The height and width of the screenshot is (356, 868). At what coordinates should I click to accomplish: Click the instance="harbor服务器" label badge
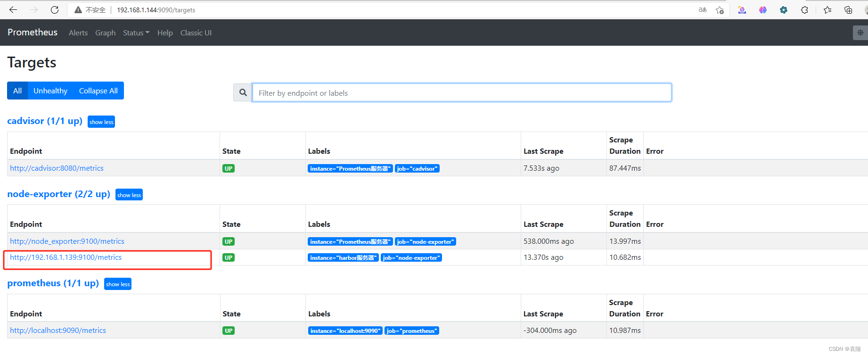coord(343,257)
